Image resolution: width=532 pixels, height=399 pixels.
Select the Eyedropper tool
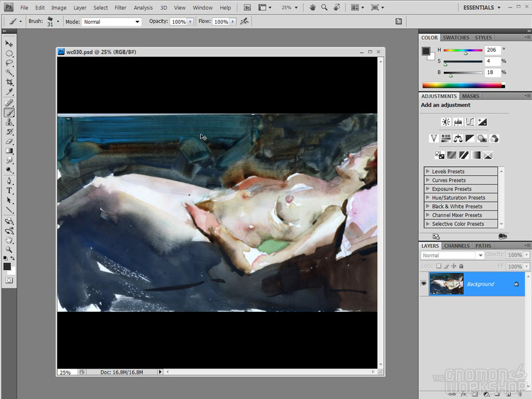click(9, 91)
